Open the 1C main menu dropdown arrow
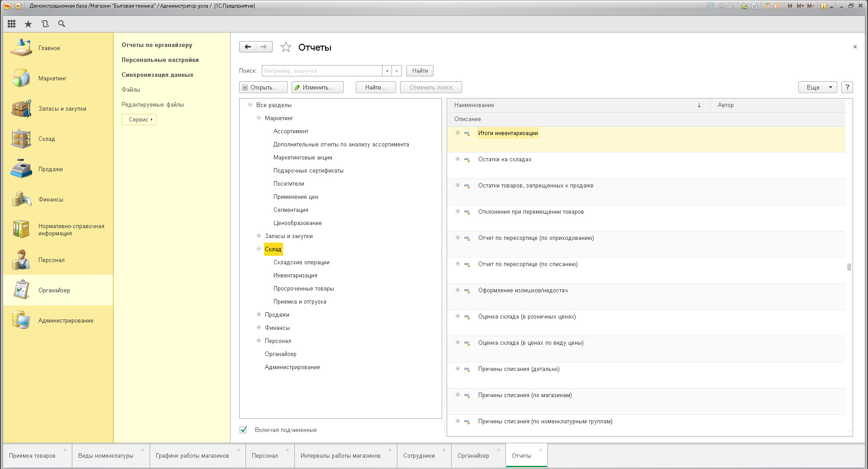868x469 pixels. pyautogui.click(x=18, y=6)
